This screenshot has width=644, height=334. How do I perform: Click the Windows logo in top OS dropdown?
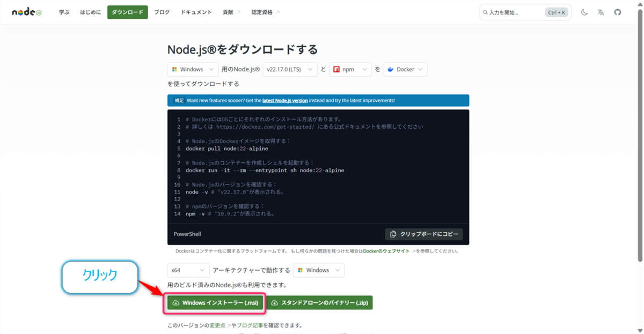174,70
